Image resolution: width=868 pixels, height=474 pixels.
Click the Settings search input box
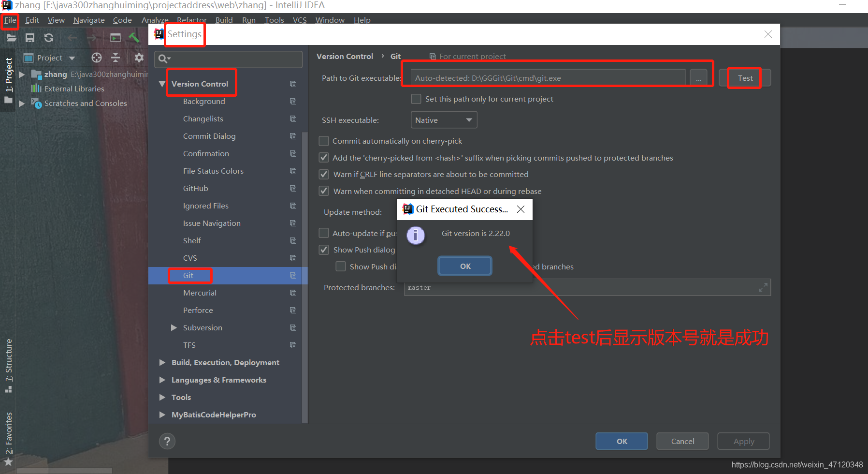click(x=229, y=59)
